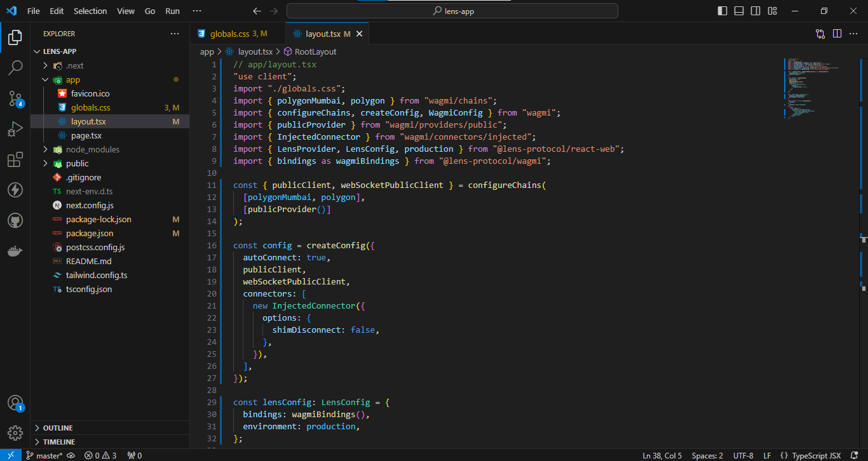This screenshot has height=461, width=868.
Task: Open the GitHub view in activity bar
Action: [15, 220]
